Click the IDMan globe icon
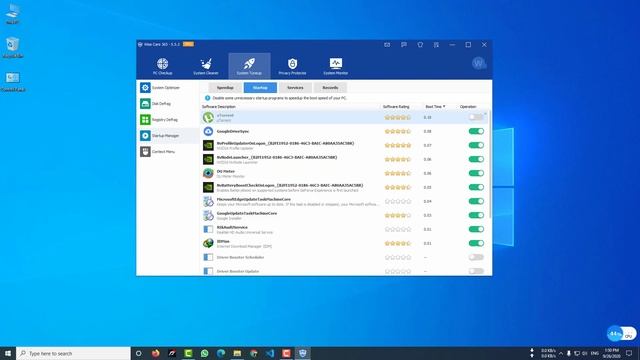 [x=208, y=243]
